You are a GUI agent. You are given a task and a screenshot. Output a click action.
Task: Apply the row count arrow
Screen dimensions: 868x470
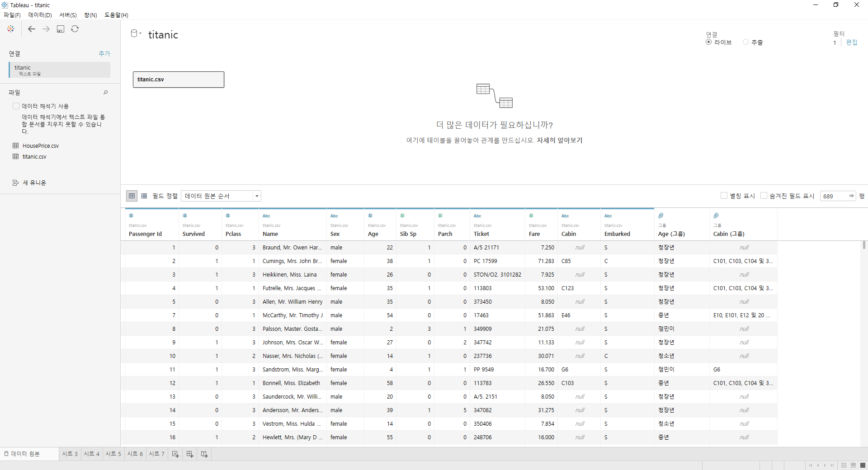pos(852,196)
